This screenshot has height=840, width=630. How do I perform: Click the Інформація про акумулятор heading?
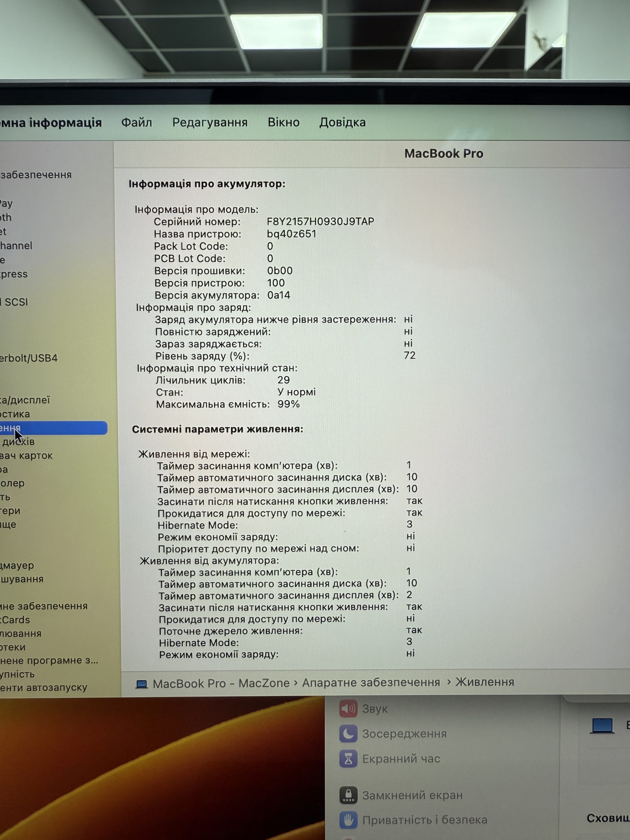pyautogui.click(x=207, y=184)
